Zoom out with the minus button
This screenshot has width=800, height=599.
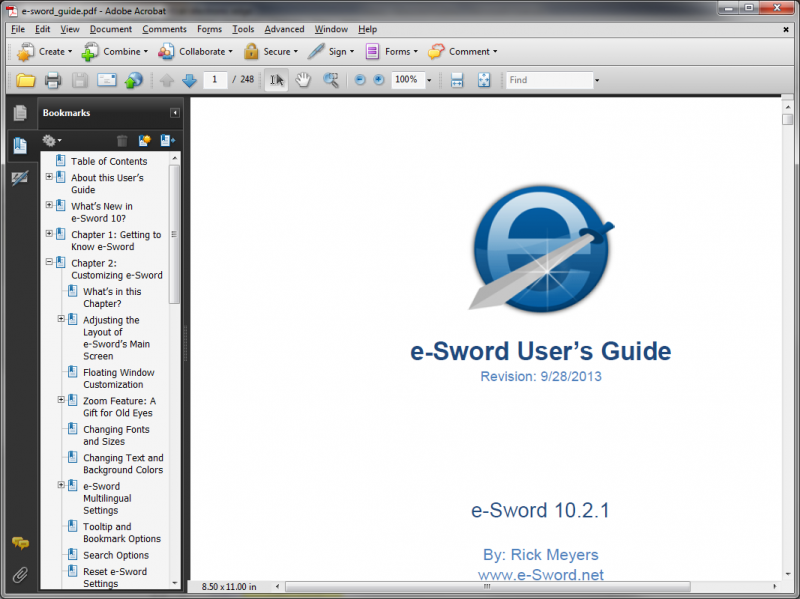[x=360, y=80]
